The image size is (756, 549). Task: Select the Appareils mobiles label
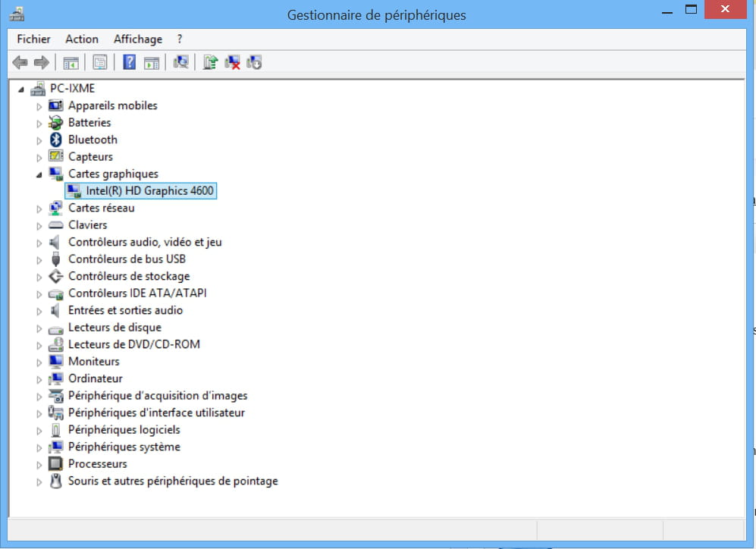click(113, 105)
